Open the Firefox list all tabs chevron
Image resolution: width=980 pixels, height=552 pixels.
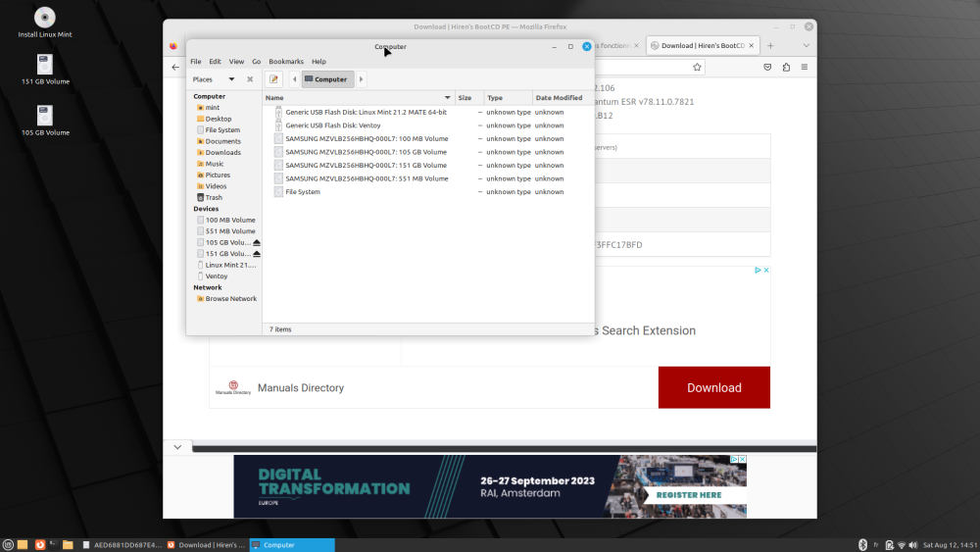(x=807, y=46)
